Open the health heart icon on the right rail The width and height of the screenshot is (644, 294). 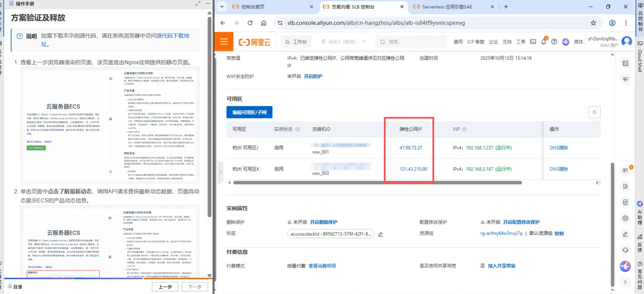pos(625,79)
